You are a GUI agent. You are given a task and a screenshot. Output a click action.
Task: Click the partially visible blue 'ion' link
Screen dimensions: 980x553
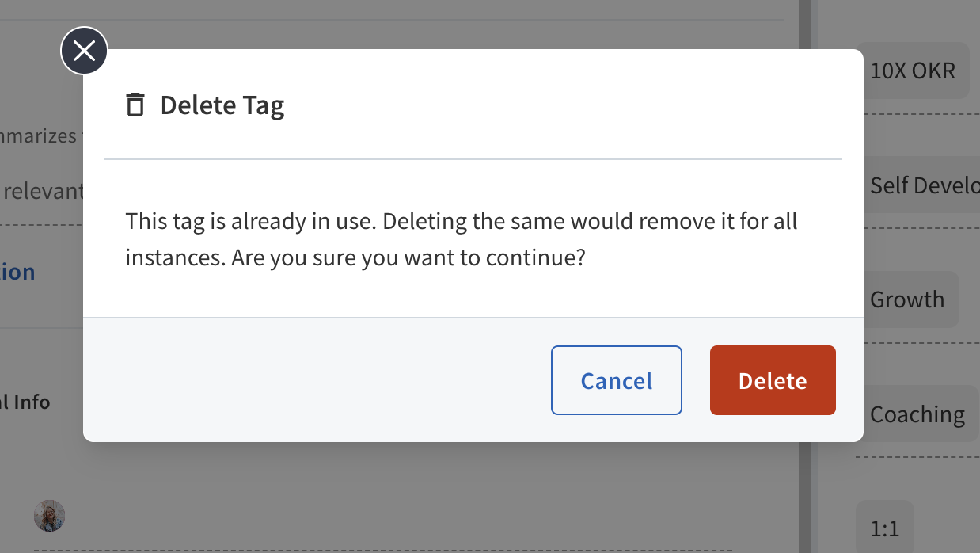17,272
